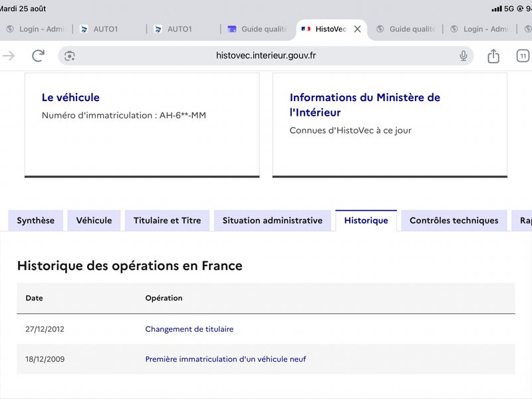Open the share menu icon

pos(493,56)
